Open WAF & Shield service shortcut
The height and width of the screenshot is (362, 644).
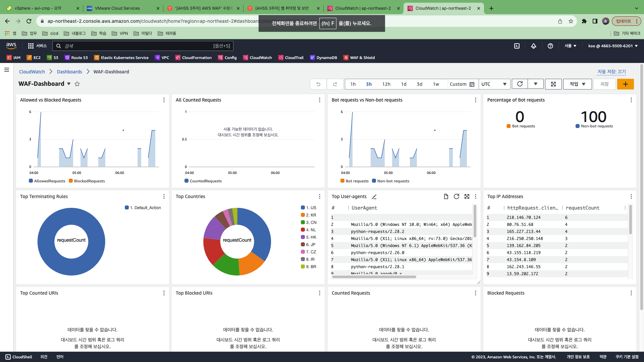[x=359, y=58]
